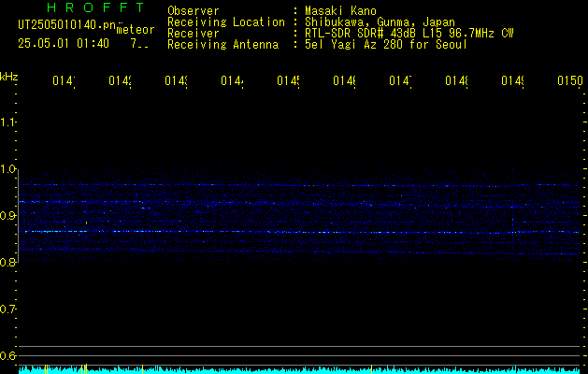Viewport: 588px width, 374px height.
Task: Select the RTL-SDR SDR# 43dB receiver details
Action: [x=409, y=34]
